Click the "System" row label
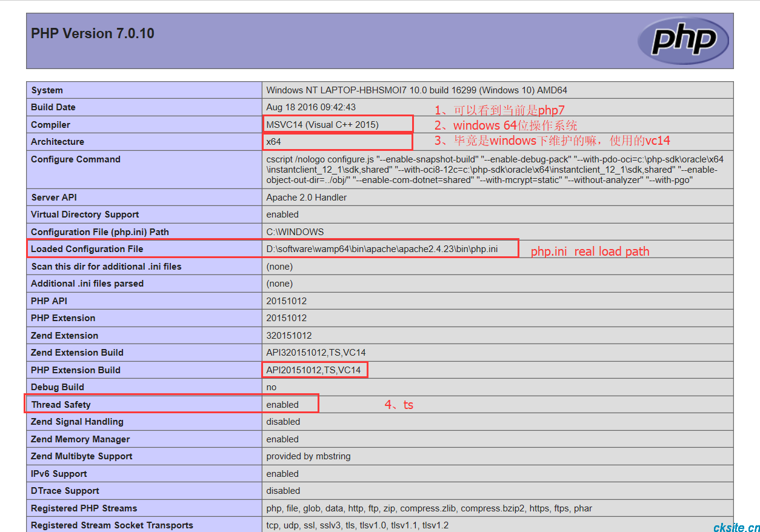 pos(47,90)
